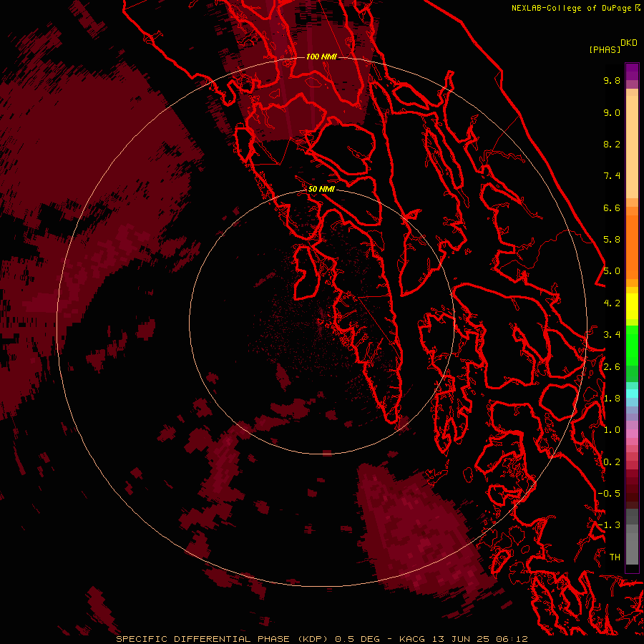Pick the cyan segment of the color bar

coord(632,394)
